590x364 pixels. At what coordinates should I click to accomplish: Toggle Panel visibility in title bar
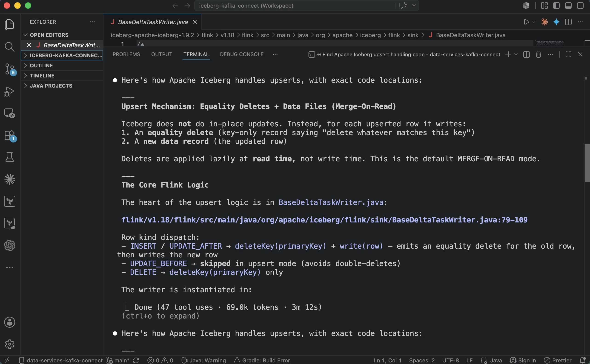[x=568, y=6]
